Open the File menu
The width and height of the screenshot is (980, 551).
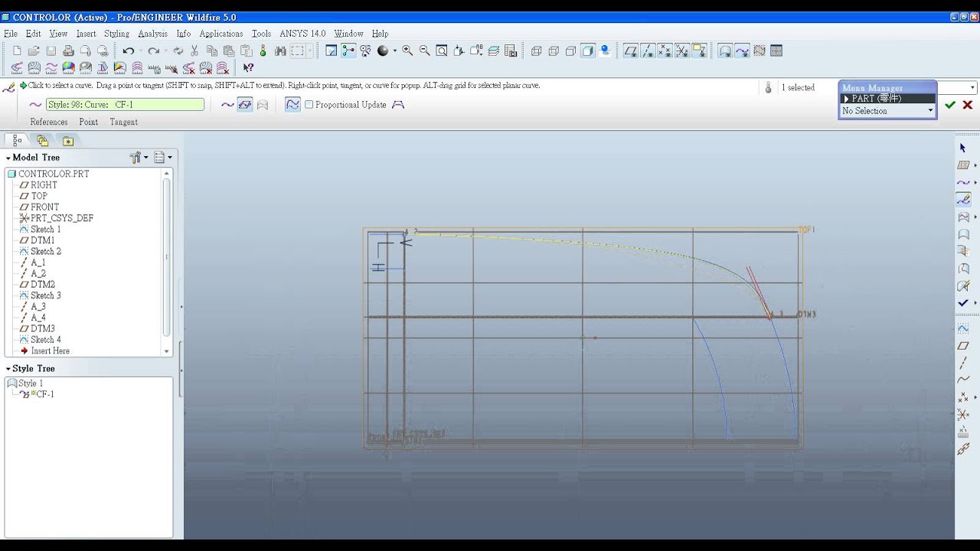pyautogui.click(x=11, y=34)
